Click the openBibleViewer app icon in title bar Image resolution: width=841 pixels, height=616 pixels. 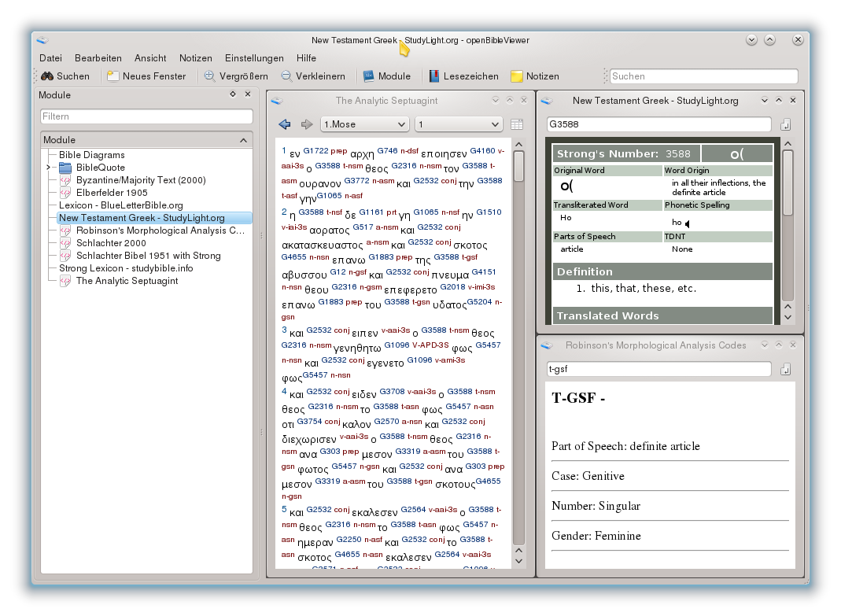(42, 40)
